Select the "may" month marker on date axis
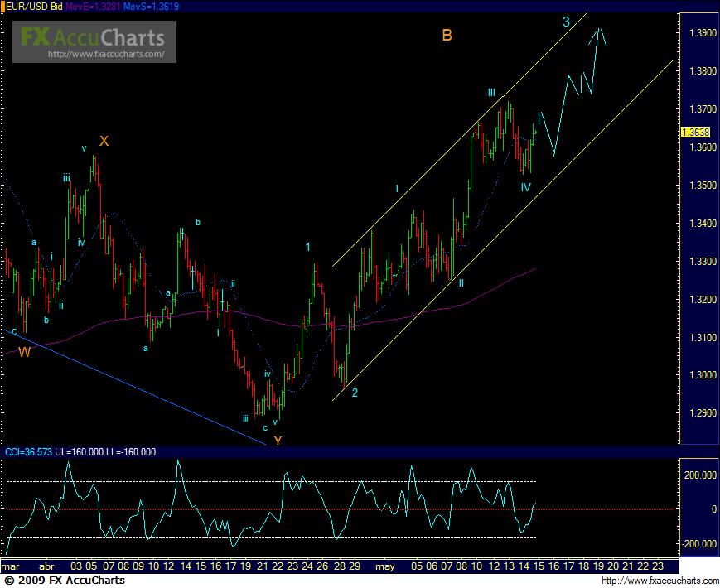The width and height of the screenshot is (720, 588). [x=384, y=567]
